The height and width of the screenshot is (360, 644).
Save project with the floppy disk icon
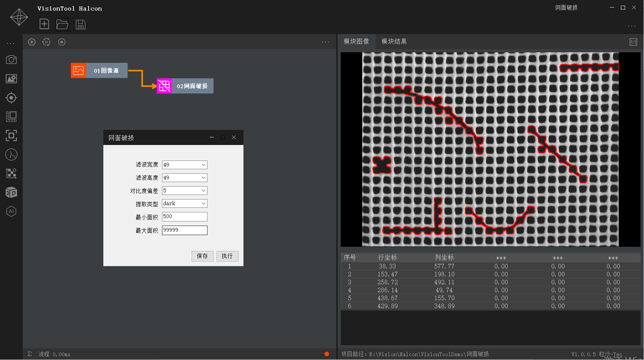pyautogui.click(x=81, y=25)
